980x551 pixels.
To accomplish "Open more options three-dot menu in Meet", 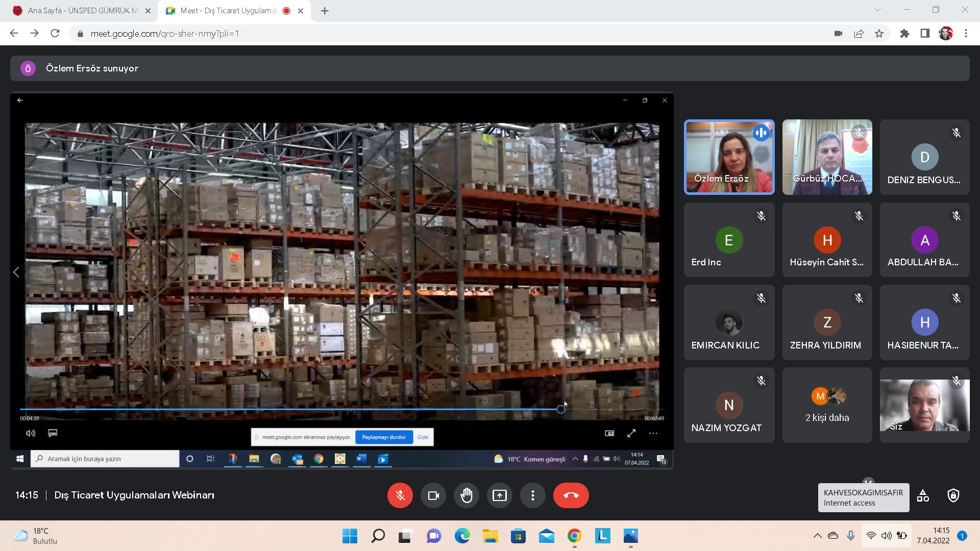I will pyautogui.click(x=532, y=495).
